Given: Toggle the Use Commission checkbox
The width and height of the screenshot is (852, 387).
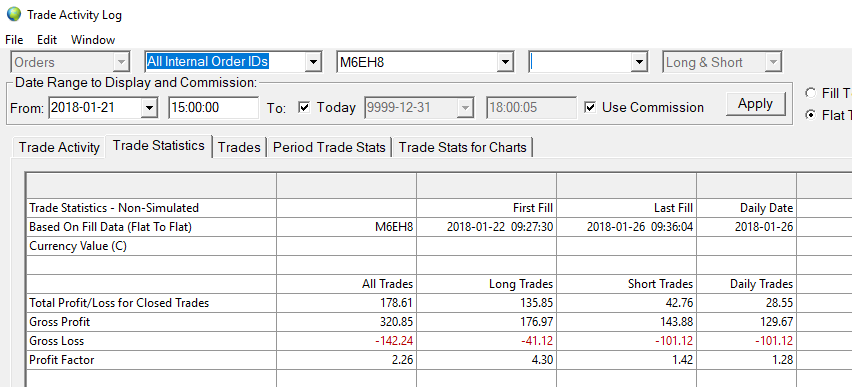Looking at the screenshot, I should pos(590,108).
